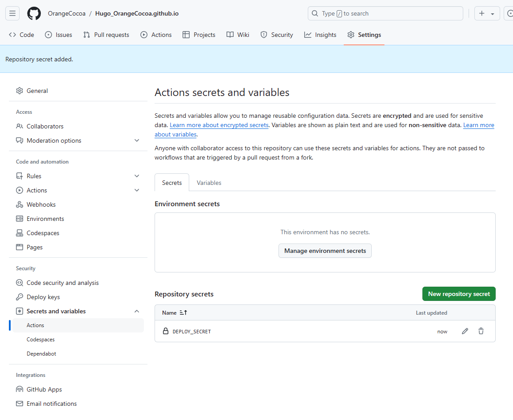This screenshot has width=513, height=420.
Task: Click the Webhooks icon
Action: (20, 204)
